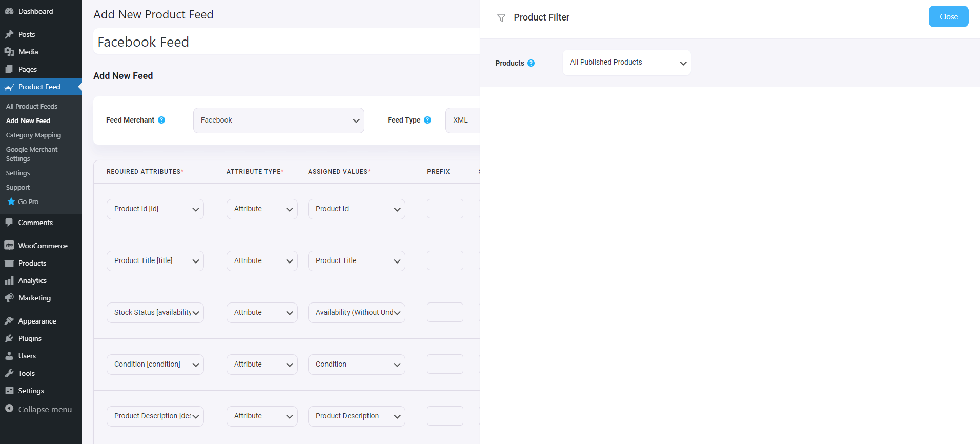Click prefix field in Product Description row
This screenshot has width=980, height=444.
[x=445, y=416]
